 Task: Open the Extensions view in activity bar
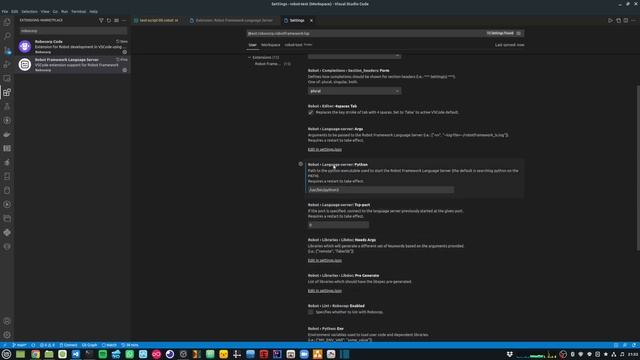[x=7, y=92]
